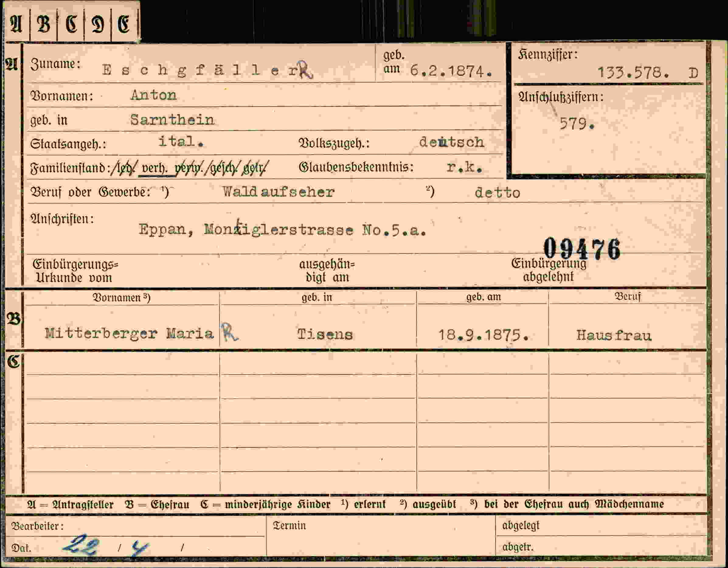Viewport: 728px width, 568px height.
Task: Click the stamped number '09476'
Action: tap(582, 249)
